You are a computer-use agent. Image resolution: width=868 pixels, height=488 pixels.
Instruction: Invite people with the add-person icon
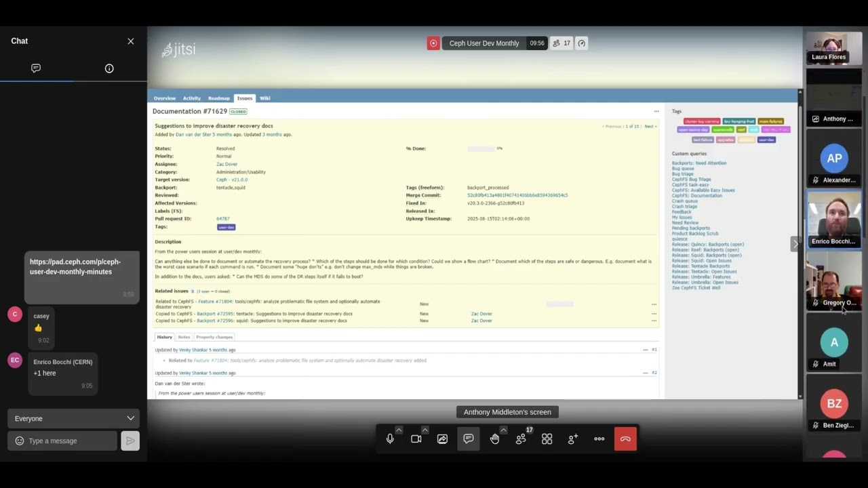pos(573,439)
